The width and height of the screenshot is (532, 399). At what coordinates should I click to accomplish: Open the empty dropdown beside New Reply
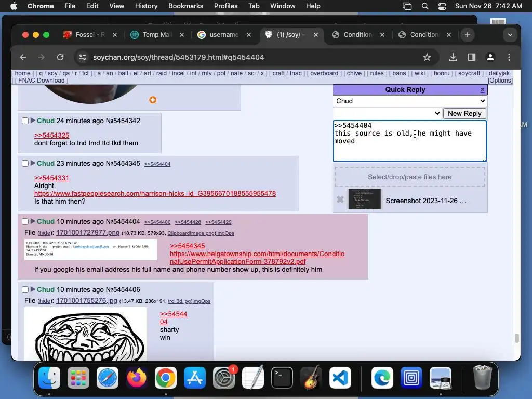[x=387, y=113]
